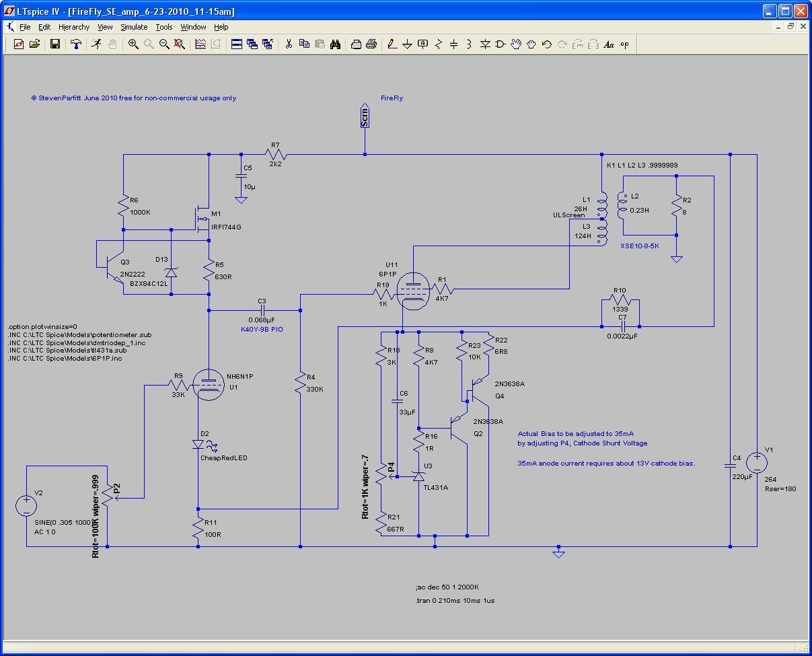Create a new schematic from toolbar
The width and height of the screenshot is (812, 656).
point(18,44)
